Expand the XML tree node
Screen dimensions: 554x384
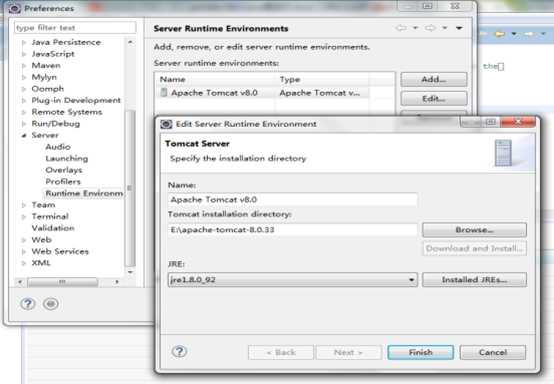point(24,264)
